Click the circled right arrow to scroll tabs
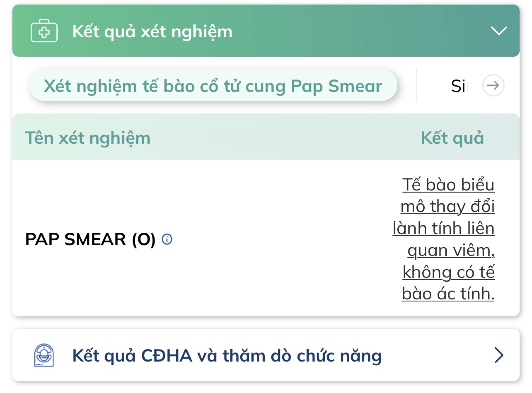 (x=493, y=85)
